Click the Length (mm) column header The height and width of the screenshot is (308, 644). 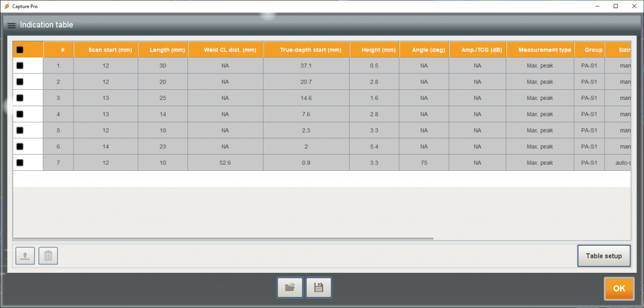(163, 50)
